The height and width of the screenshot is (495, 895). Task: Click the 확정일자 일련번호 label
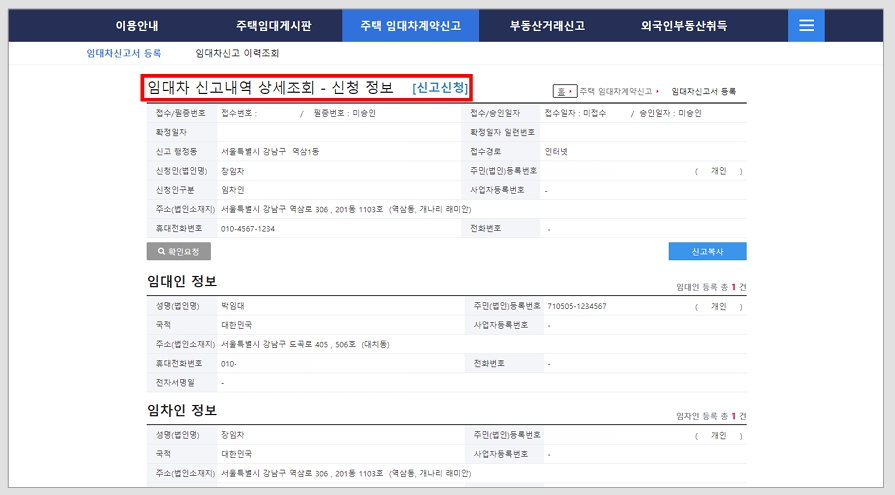point(502,132)
